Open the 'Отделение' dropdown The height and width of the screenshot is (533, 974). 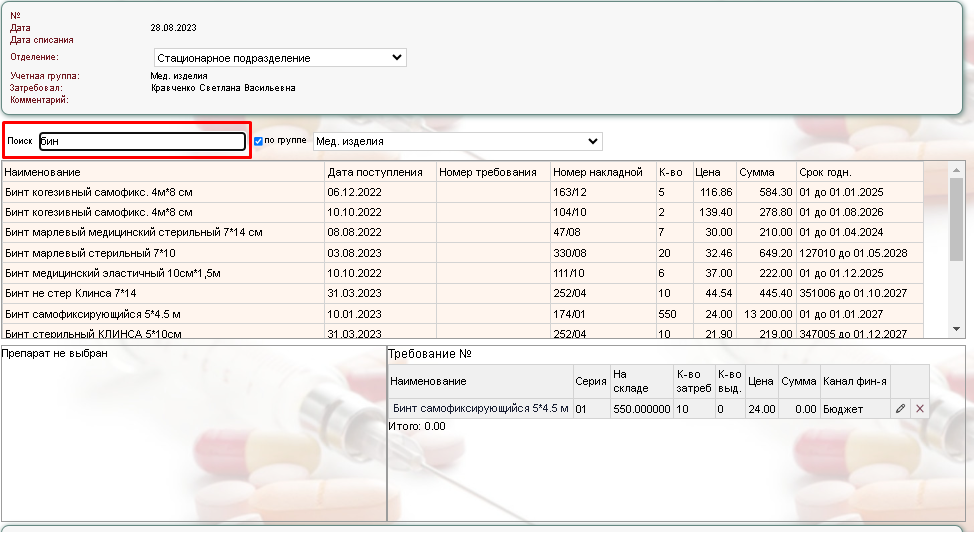[280, 58]
